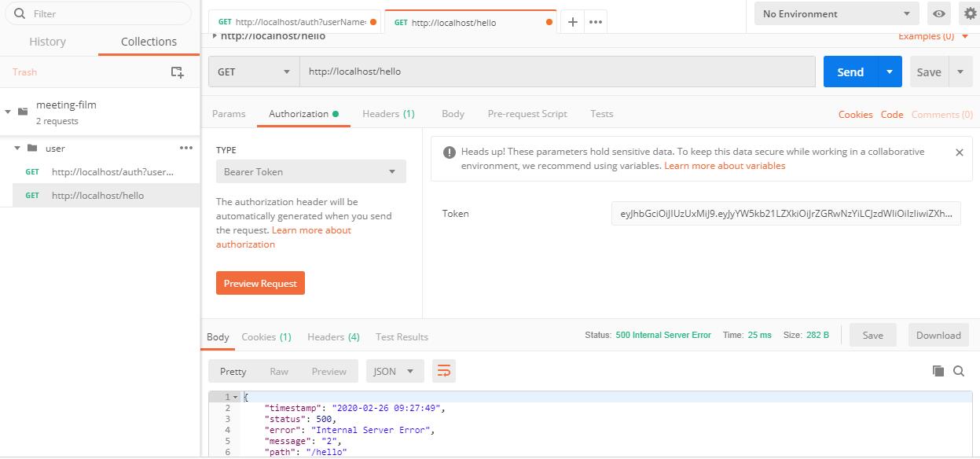
Task: Open the Authorization tab
Action: 303,114
